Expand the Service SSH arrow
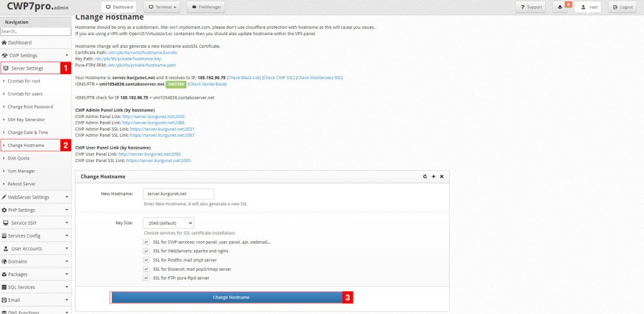The image size is (644, 314). click(x=67, y=223)
